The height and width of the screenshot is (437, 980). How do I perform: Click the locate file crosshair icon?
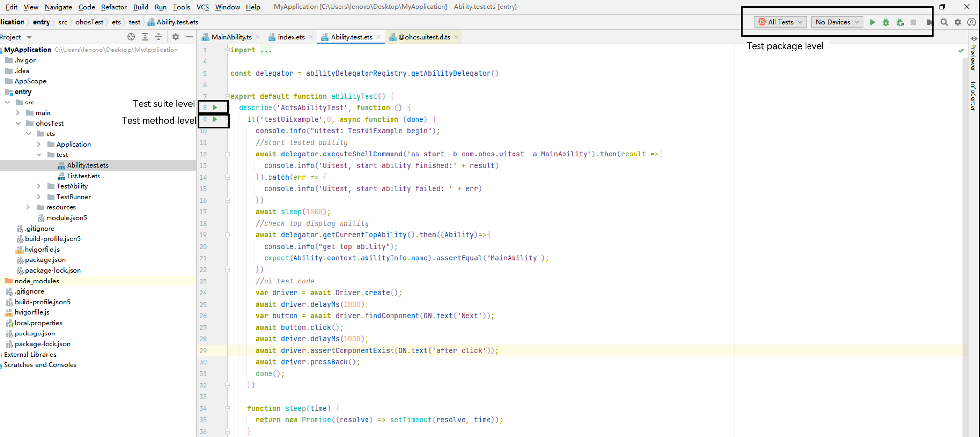tap(131, 37)
